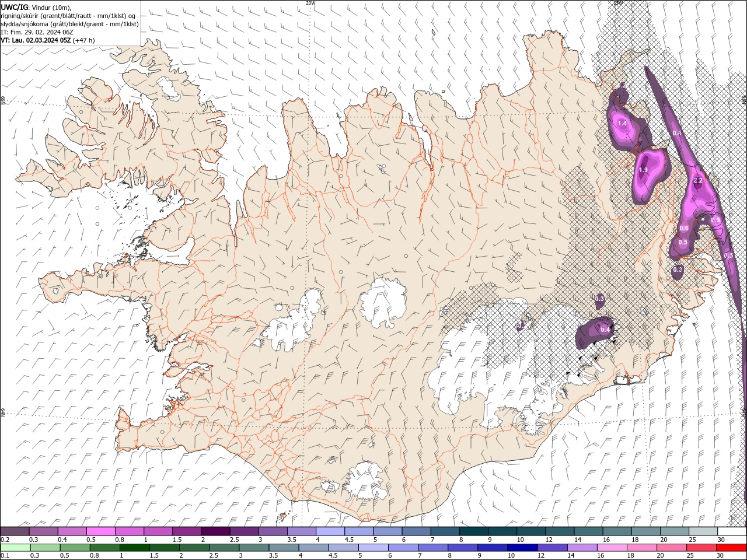Click the bright pink 0.5 swatch in upper legend row
Viewport: 747px width, 560px height.
pos(100,531)
